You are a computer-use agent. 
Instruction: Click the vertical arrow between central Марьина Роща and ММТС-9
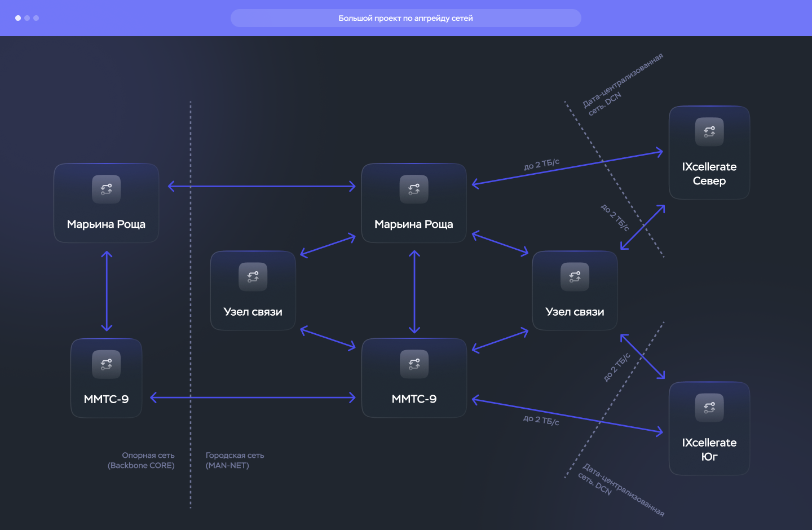(414, 291)
